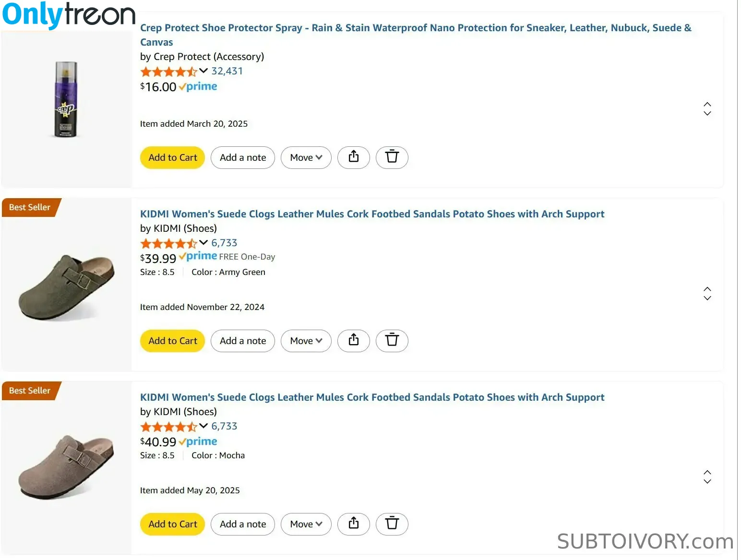Image resolution: width=741 pixels, height=560 pixels.
Task: Share the Army Green KIDMI clogs
Action: pyautogui.click(x=354, y=341)
